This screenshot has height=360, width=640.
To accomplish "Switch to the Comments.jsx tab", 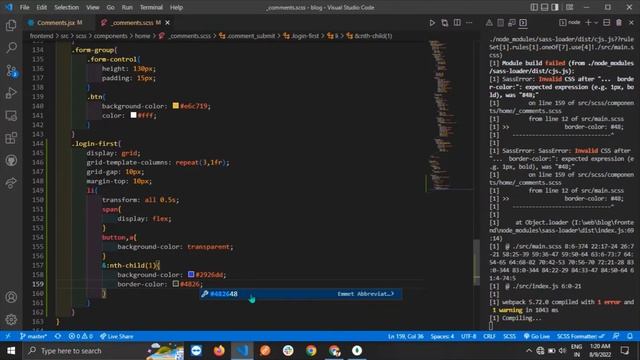I will (56, 23).
